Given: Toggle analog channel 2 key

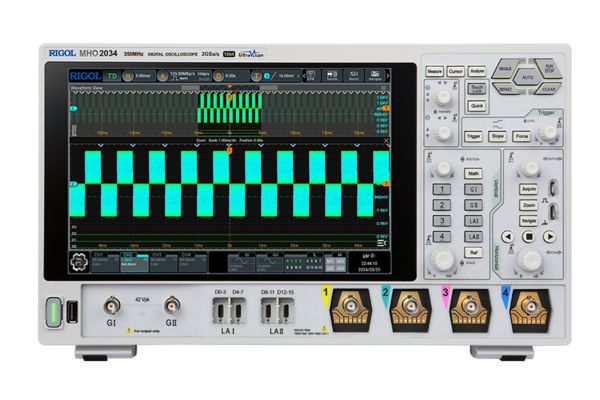Looking at the screenshot, I should click(442, 205).
